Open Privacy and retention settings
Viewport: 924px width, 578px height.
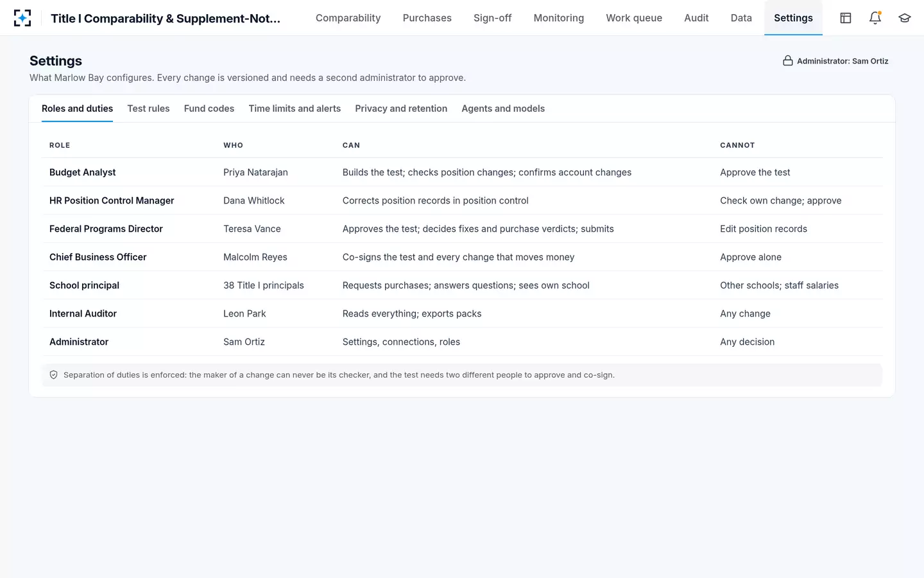point(401,109)
